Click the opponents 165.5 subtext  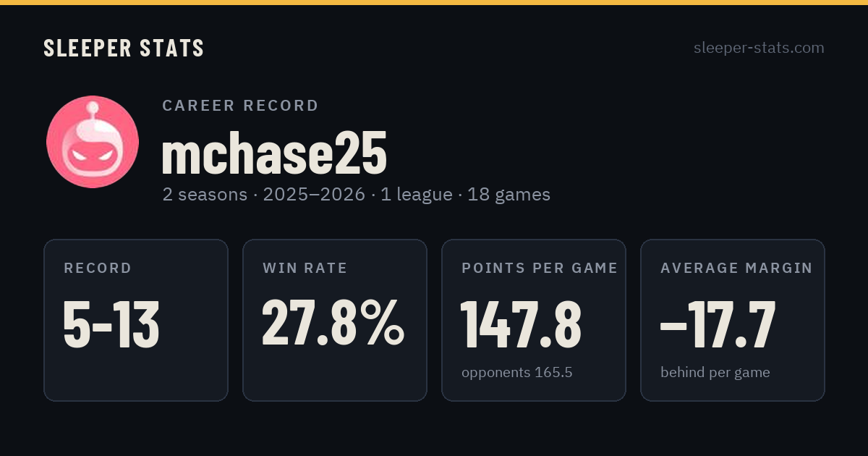[x=516, y=373]
